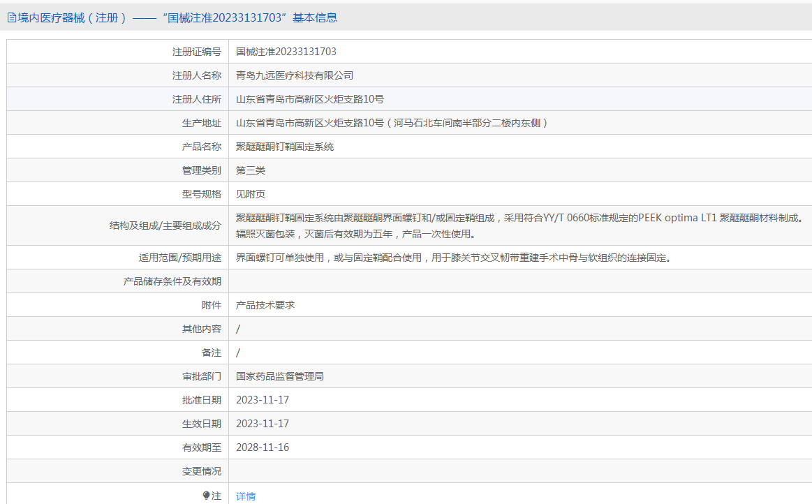
Task: Select effective date 2023-11-17 in 生效日期 row
Action: coord(263,424)
